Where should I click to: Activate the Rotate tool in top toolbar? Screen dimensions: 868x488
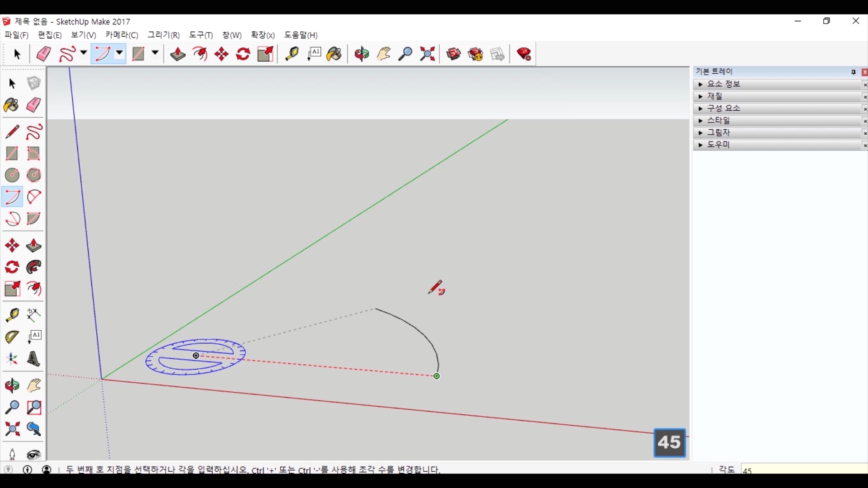click(x=243, y=54)
